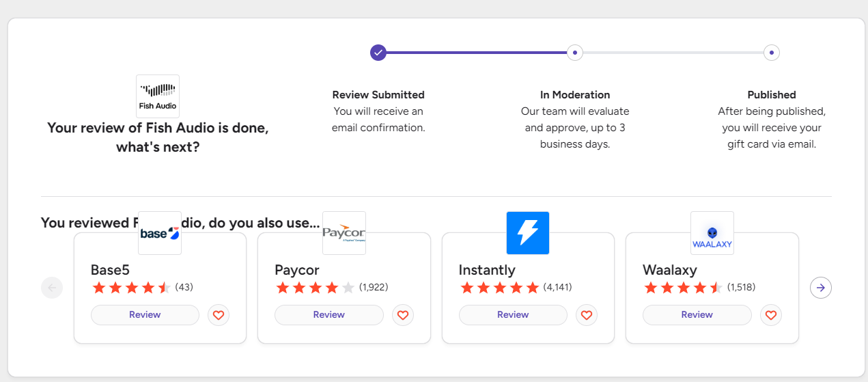The width and height of the screenshot is (868, 382).
Task: Click the In Moderation progress dot
Action: (575, 53)
